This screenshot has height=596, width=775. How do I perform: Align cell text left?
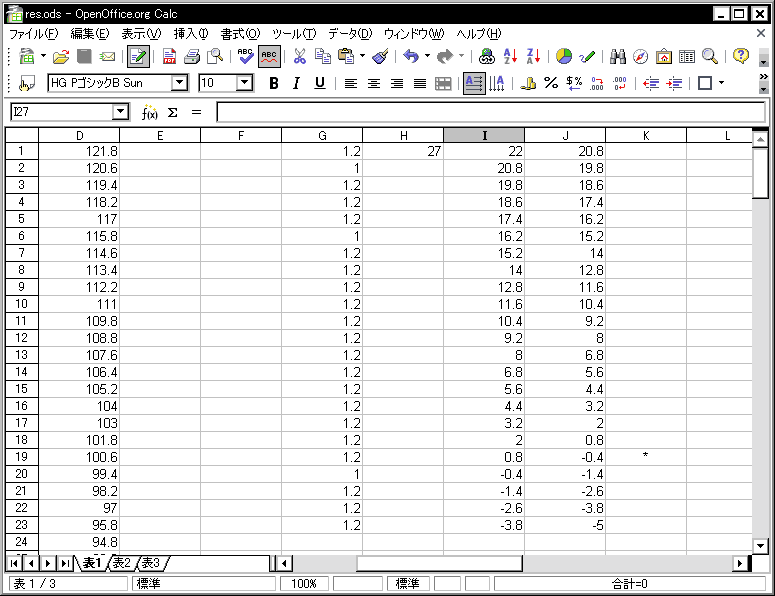350,84
